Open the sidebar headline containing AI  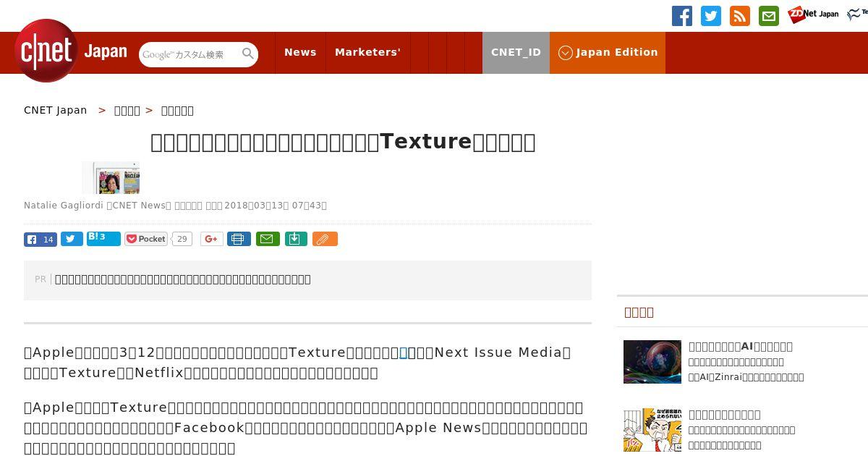(741, 347)
